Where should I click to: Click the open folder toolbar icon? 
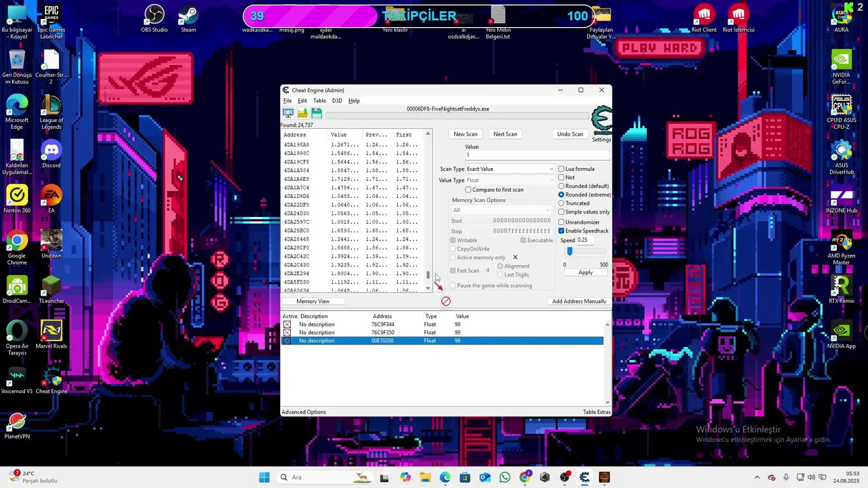[302, 114]
